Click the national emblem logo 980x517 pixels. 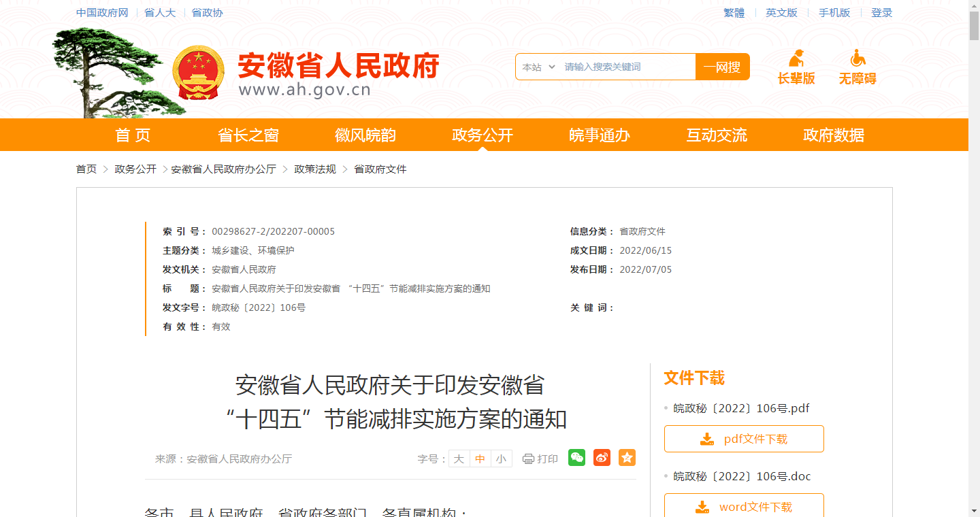198,73
